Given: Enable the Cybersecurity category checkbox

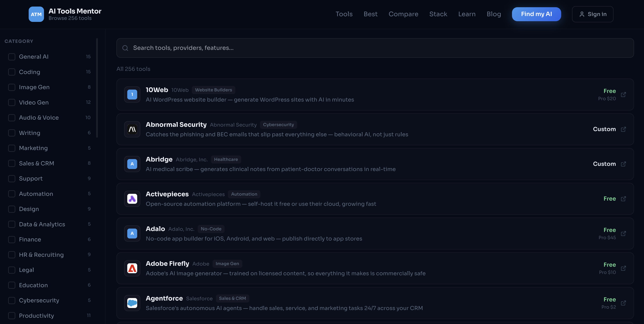Looking at the screenshot, I should 12,300.
